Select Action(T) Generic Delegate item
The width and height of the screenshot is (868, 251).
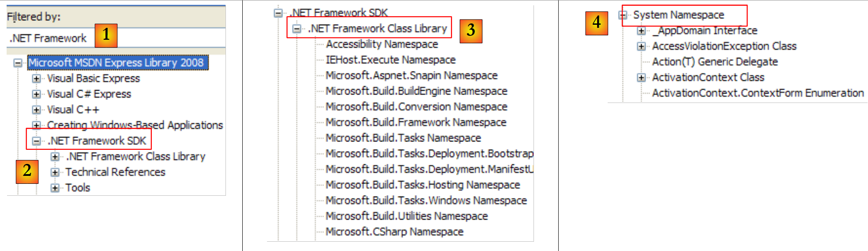715,62
